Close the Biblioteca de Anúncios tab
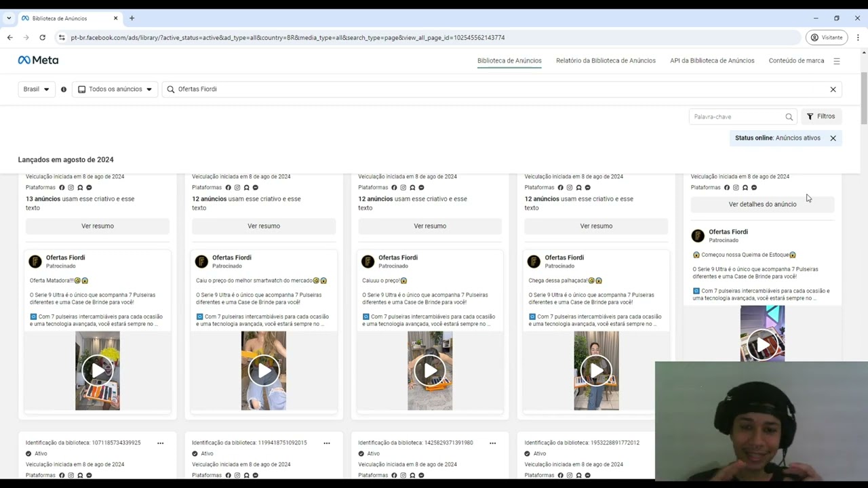Screen dimensions: 868x488 coord(116,18)
